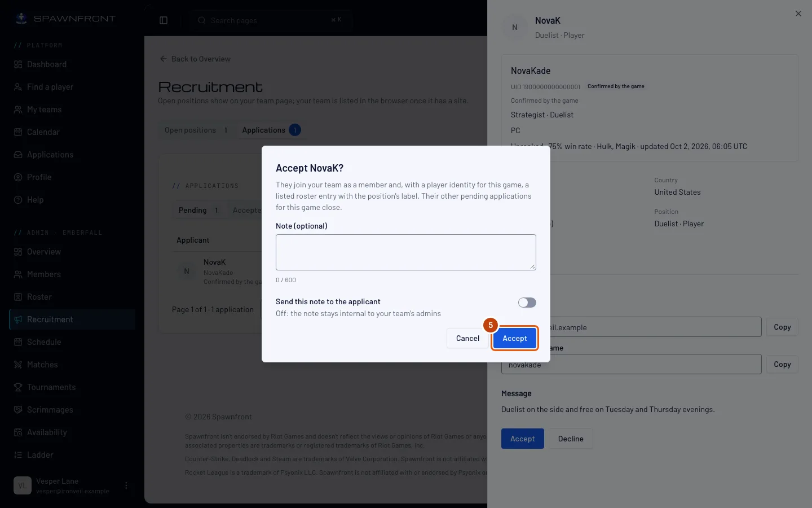The width and height of the screenshot is (812, 508).
Task: Toggle Send this note to the applicant
Action: pos(527,303)
